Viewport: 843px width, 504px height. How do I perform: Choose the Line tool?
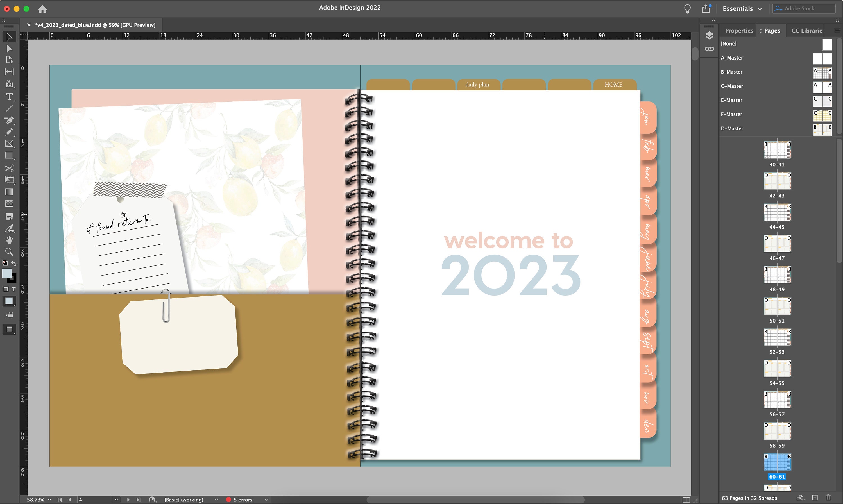pos(9,108)
